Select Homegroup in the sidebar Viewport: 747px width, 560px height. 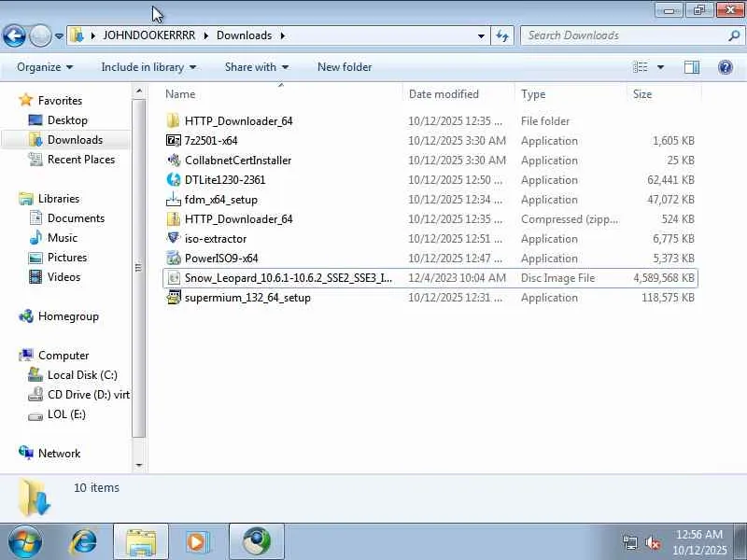point(68,316)
